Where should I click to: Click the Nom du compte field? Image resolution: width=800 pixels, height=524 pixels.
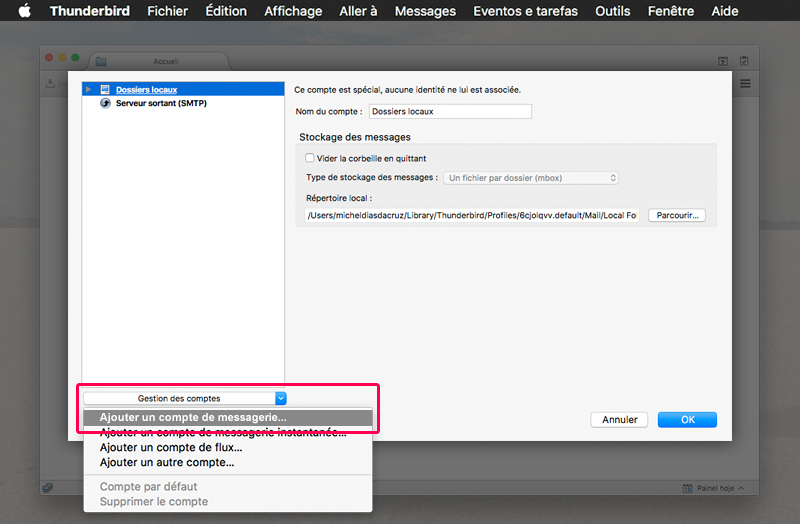(450, 111)
